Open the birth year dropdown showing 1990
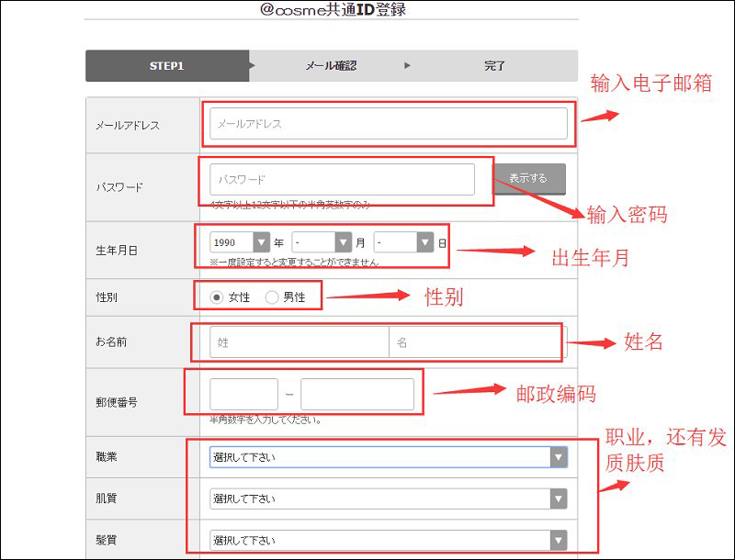Screen dimensions: 735x560 [x=239, y=242]
